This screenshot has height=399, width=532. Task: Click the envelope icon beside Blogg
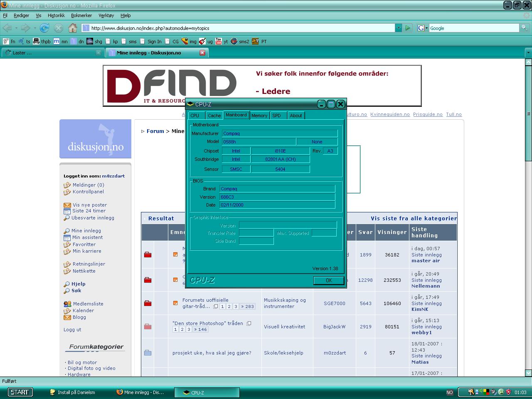coord(67,317)
